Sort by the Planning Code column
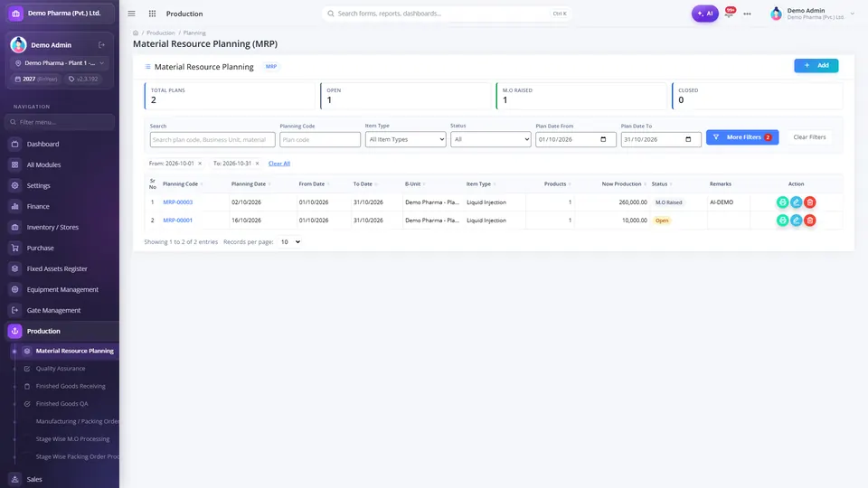The image size is (868, 488). [183, 184]
